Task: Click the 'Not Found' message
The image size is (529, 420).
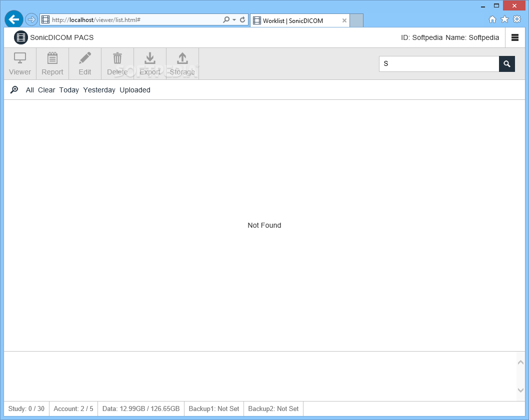Action: (x=264, y=225)
